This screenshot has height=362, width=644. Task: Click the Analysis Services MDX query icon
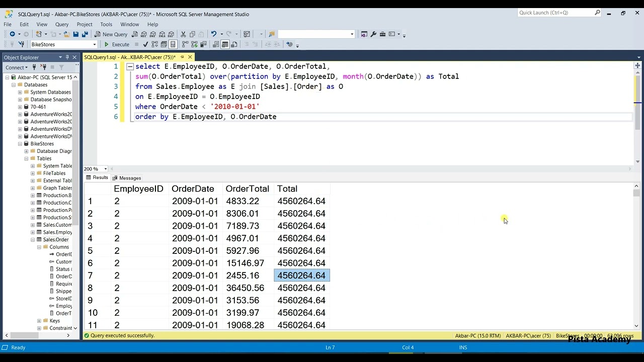(144, 34)
